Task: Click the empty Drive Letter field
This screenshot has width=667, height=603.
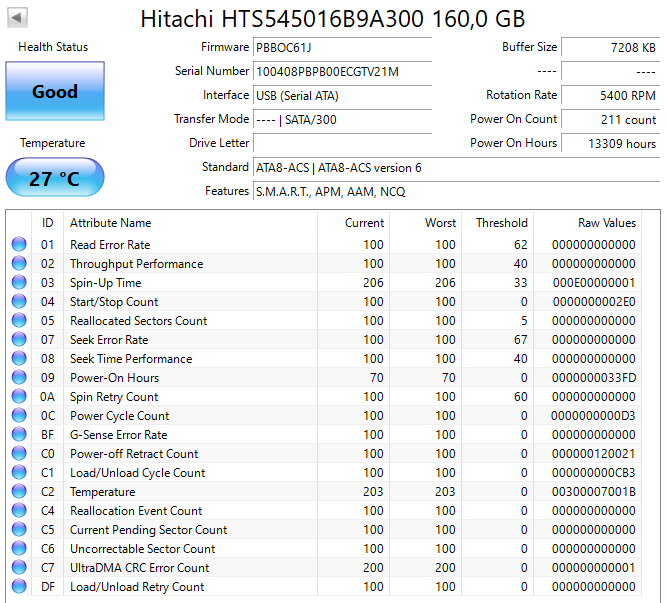Action: pyautogui.click(x=342, y=143)
